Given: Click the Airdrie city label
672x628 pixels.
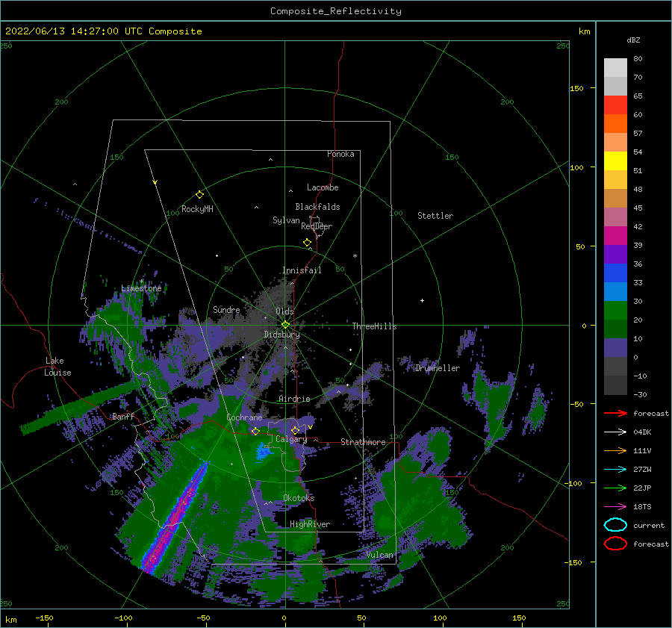Looking at the screenshot, I should (x=294, y=399).
